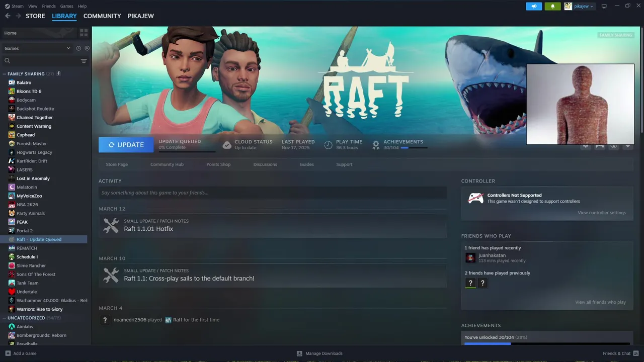The image size is (644, 362).
Task: Open the Guides tab
Action: 306,164
